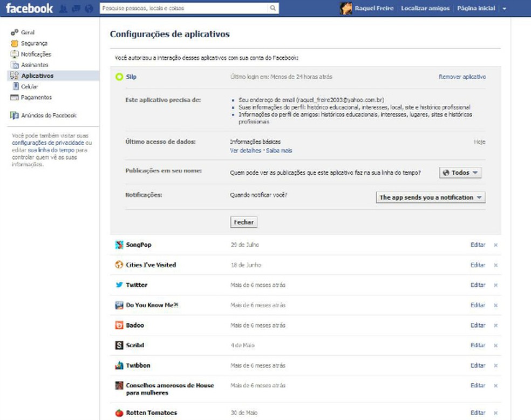Image resolution: width=531 pixels, height=420 pixels.
Task: Click the facebook logo
Action: click(x=29, y=9)
